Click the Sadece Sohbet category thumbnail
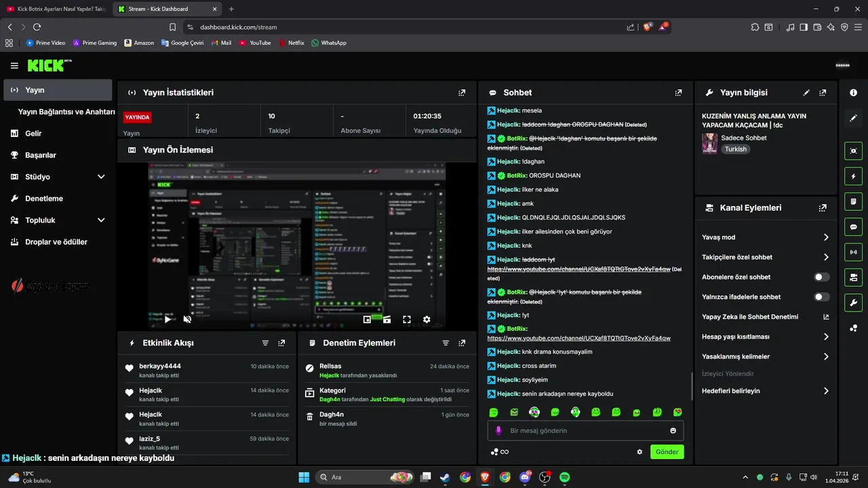The width and height of the screenshot is (868, 488). (x=709, y=144)
